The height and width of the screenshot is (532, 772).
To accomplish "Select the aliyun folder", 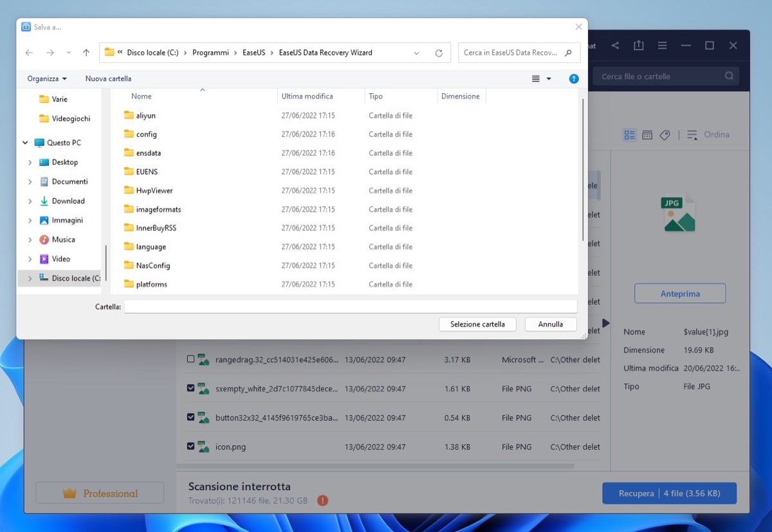I will [x=146, y=116].
